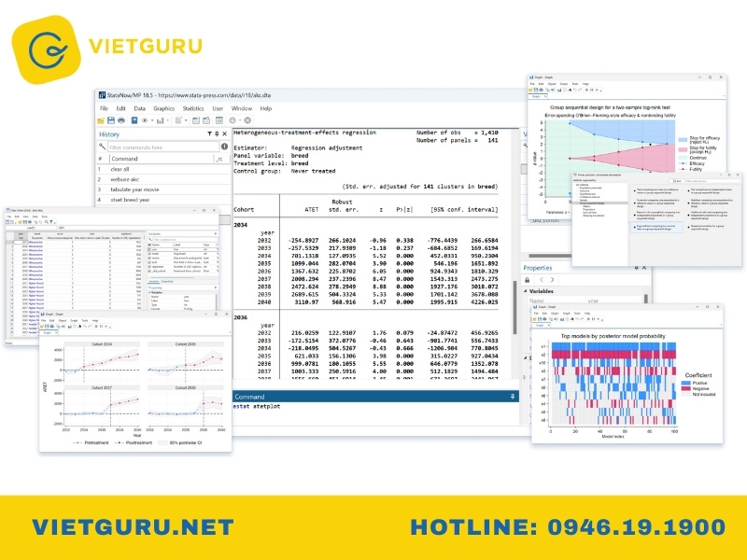Open the Variables Manager icon
This screenshot has width=747, height=560.
[x=219, y=120]
